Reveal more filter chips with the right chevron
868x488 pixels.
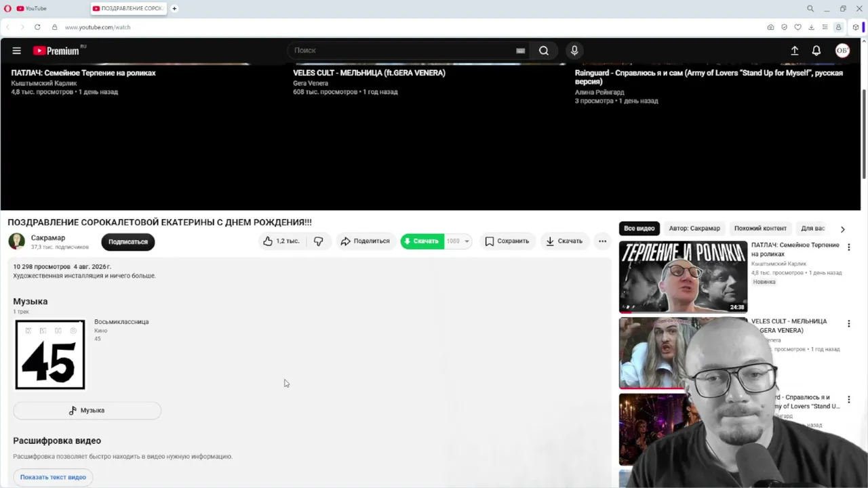(x=843, y=229)
